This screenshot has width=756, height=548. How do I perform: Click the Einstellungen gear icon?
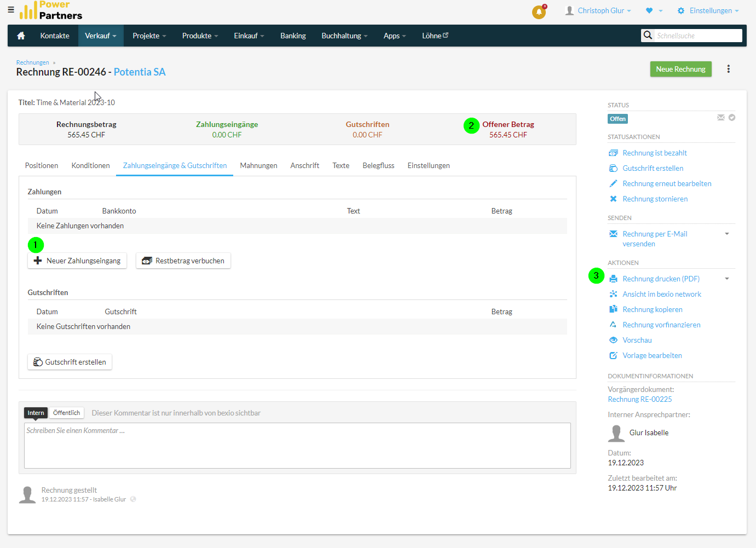[681, 10]
